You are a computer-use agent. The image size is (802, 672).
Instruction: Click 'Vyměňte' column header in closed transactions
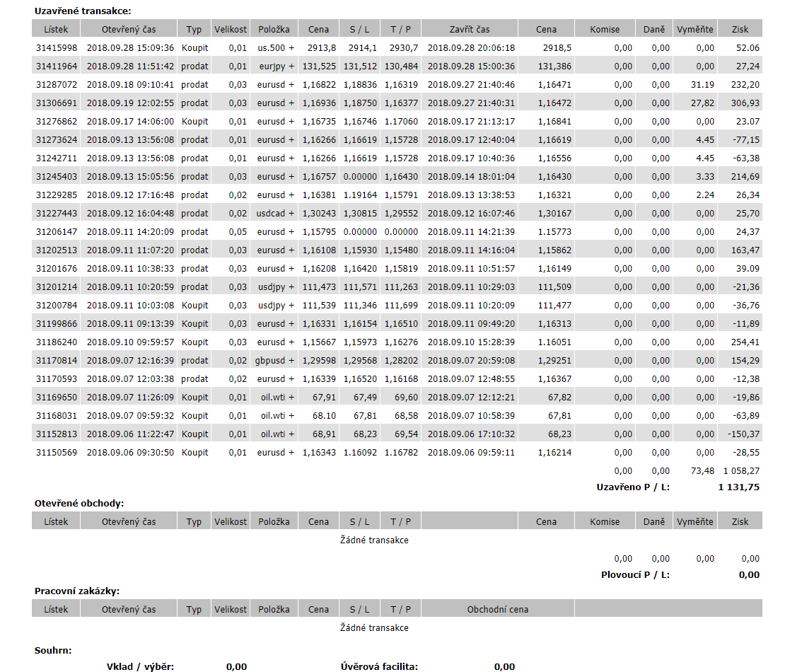pos(695,30)
